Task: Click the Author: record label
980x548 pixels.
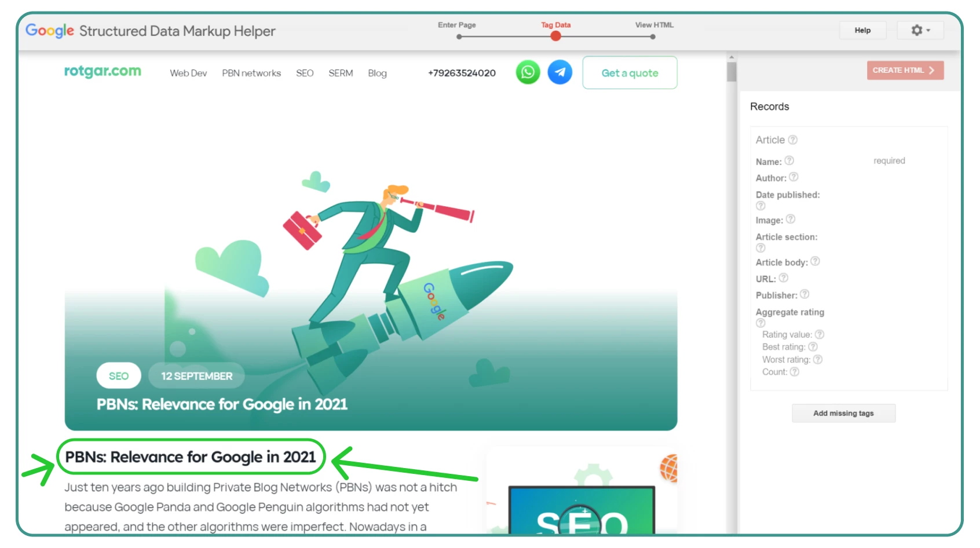Action: (771, 178)
